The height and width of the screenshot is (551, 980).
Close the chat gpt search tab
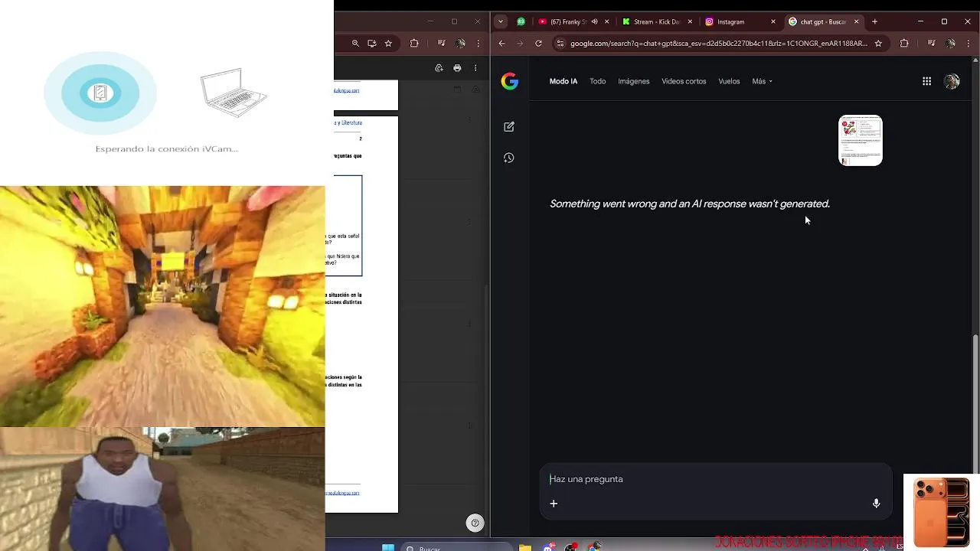pyautogui.click(x=856, y=21)
